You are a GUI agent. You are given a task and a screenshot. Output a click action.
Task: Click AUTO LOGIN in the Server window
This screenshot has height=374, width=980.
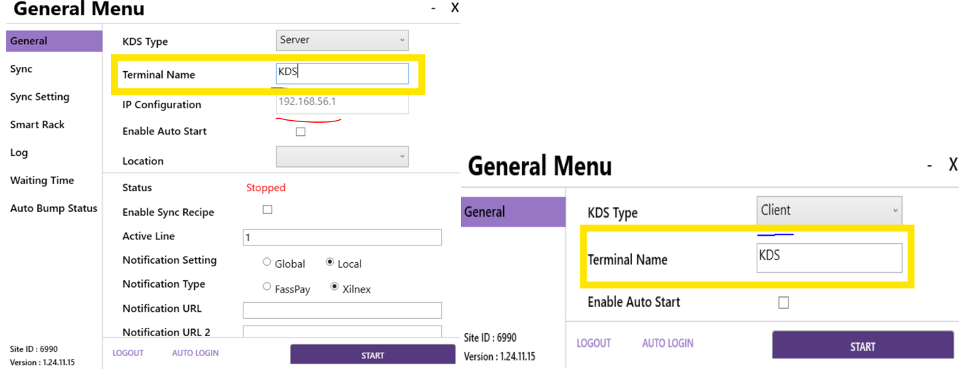[x=195, y=353]
